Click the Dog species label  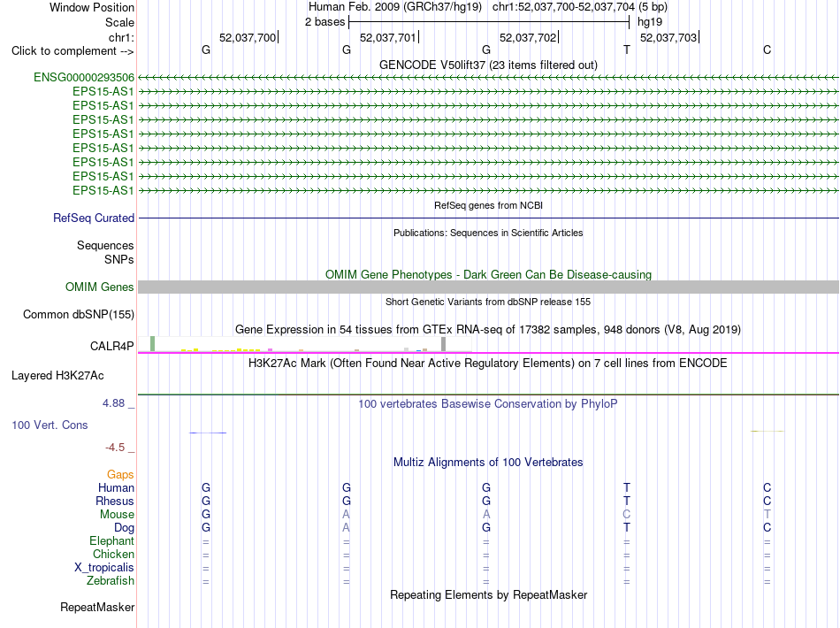click(x=124, y=527)
